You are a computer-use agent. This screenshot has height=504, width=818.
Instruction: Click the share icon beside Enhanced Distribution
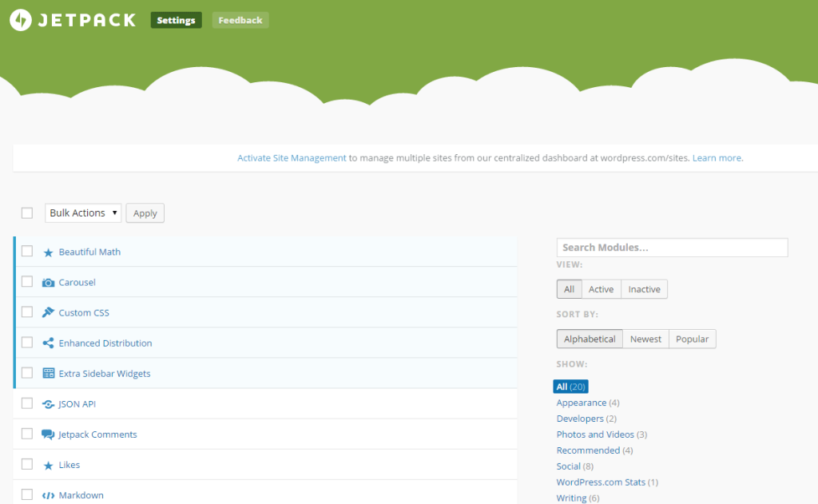point(49,343)
